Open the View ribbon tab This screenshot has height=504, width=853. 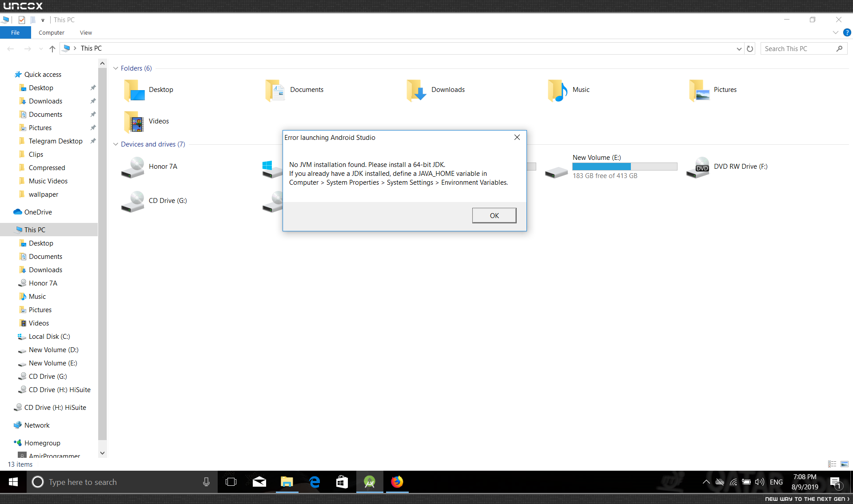point(86,32)
